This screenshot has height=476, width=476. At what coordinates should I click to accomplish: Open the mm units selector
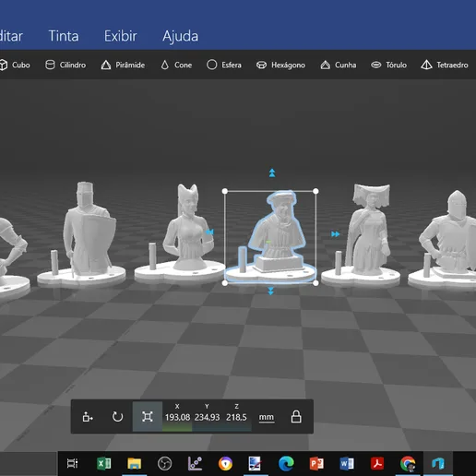click(x=267, y=417)
